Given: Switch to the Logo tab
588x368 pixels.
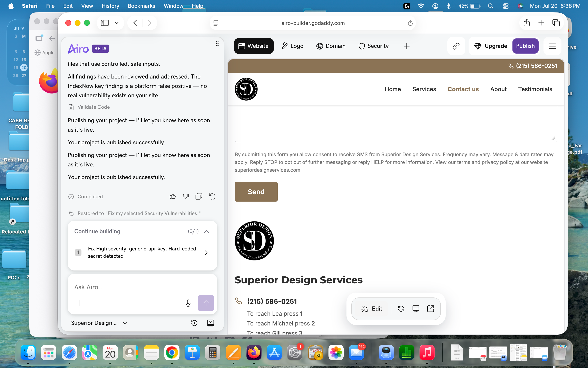Looking at the screenshot, I should [293, 46].
